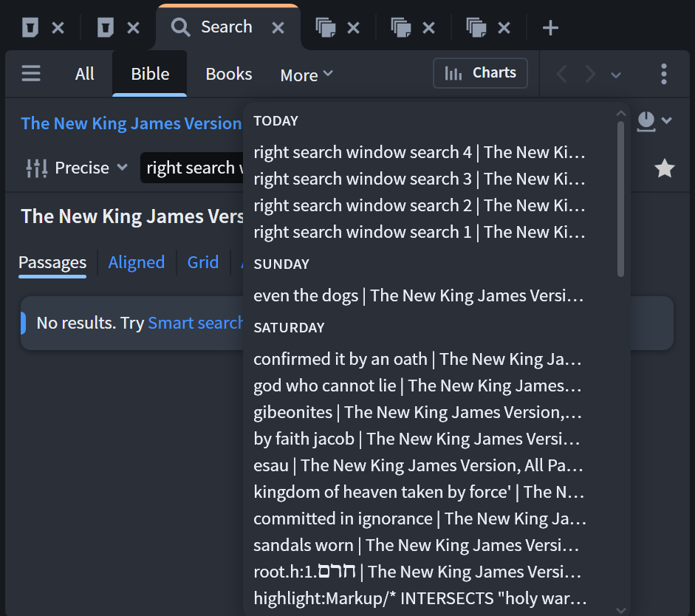The width and height of the screenshot is (695, 616).
Task: Click the Charts bar graph button
Action: [480, 73]
